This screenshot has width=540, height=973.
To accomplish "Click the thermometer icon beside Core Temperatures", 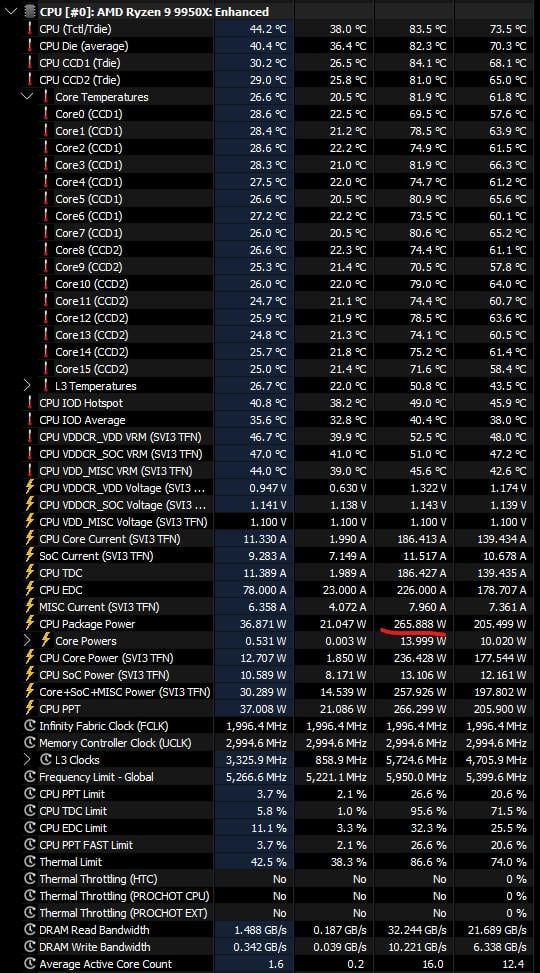I will 45,97.
